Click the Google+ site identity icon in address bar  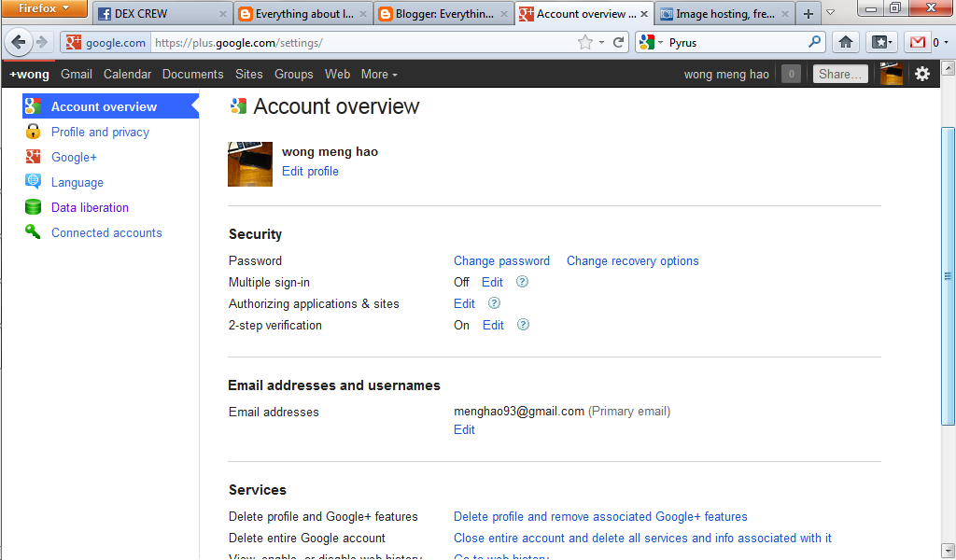pos(74,42)
